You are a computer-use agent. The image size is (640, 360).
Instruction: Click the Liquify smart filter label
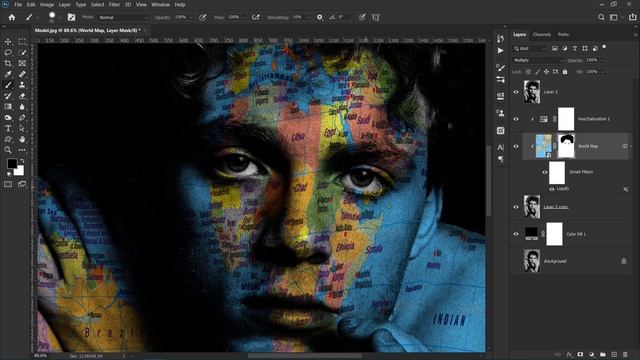click(563, 189)
